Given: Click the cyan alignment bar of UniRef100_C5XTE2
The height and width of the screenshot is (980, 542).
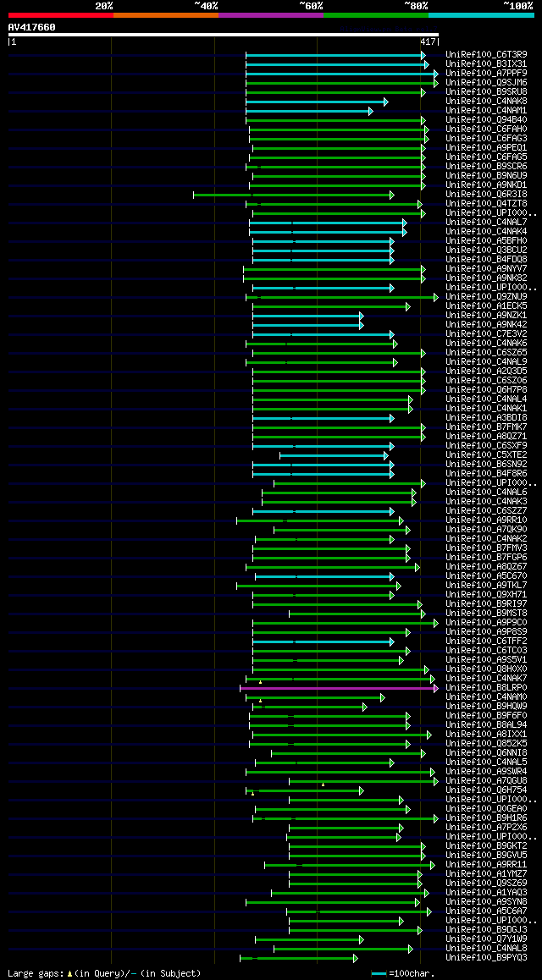Looking at the screenshot, I should [334, 455].
